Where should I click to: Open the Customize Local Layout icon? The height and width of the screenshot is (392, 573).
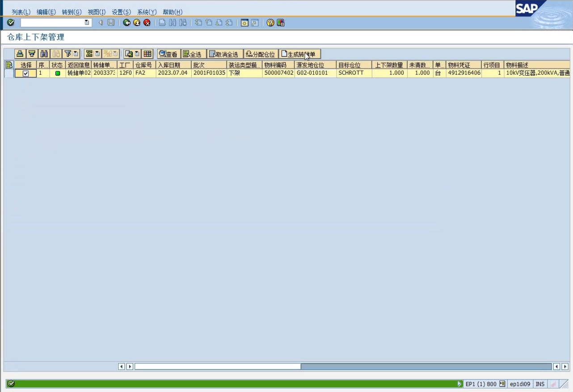point(281,23)
